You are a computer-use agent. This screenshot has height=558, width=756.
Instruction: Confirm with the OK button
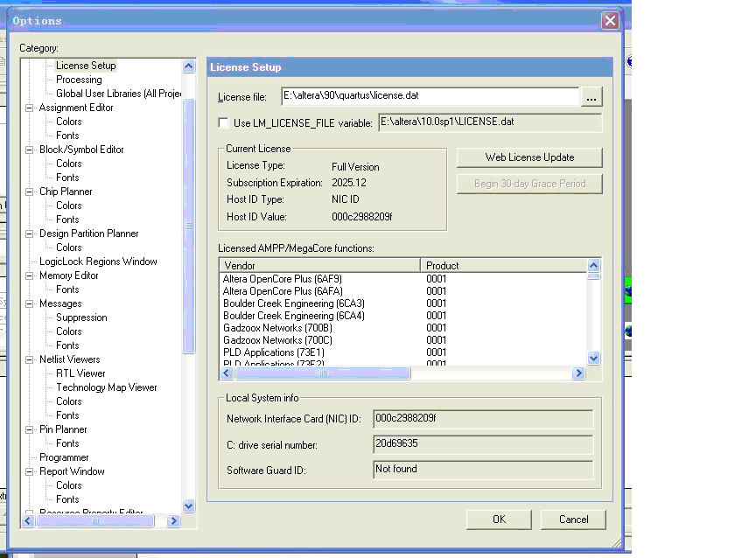point(499,520)
